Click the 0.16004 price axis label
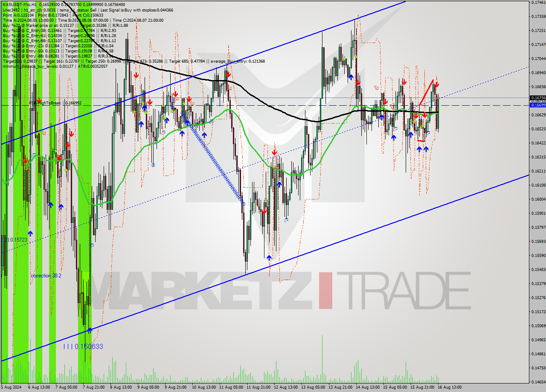This screenshot has width=546, height=392. [x=538, y=199]
